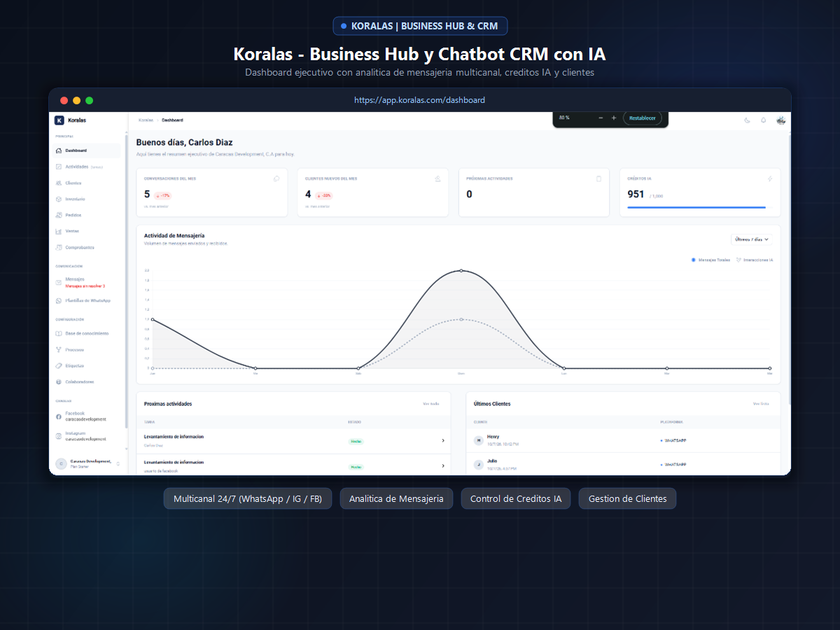Click the 951 credits value
Screen dimensions: 840x630
[x=636, y=194]
